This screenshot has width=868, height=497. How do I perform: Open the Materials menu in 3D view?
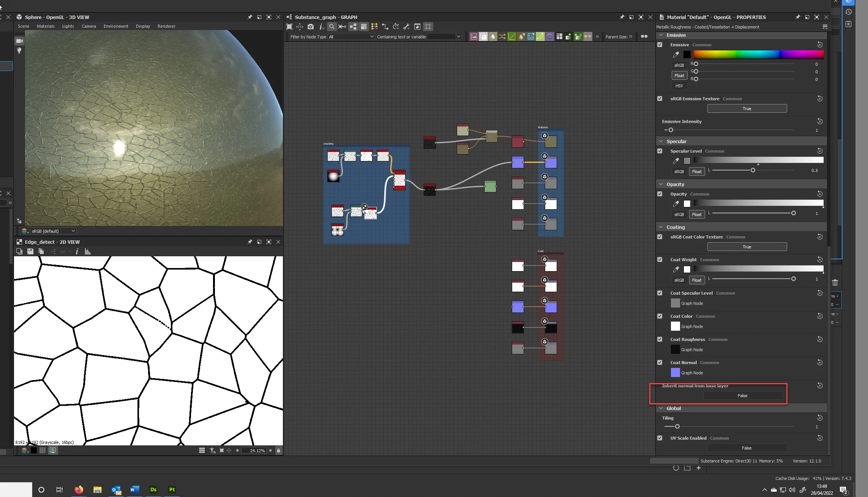click(x=46, y=26)
